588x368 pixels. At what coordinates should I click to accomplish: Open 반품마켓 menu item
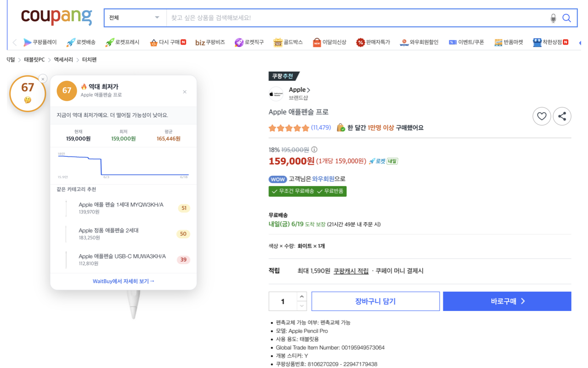[x=509, y=42]
